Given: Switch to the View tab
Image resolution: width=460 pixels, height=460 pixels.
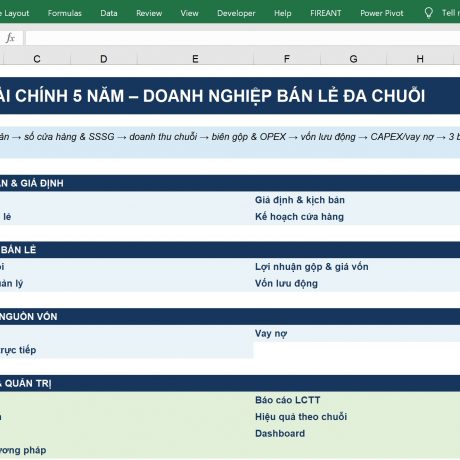Looking at the screenshot, I should [x=189, y=13].
